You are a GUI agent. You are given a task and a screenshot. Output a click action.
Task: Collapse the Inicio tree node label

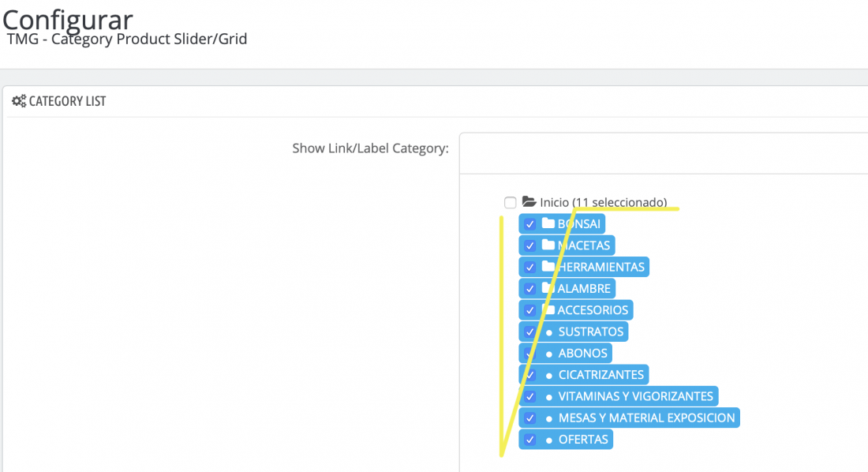coord(604,202)
